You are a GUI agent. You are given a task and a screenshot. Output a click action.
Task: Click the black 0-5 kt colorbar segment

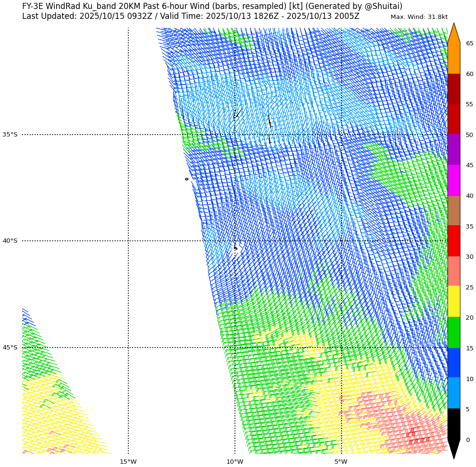tap(453, 424)
